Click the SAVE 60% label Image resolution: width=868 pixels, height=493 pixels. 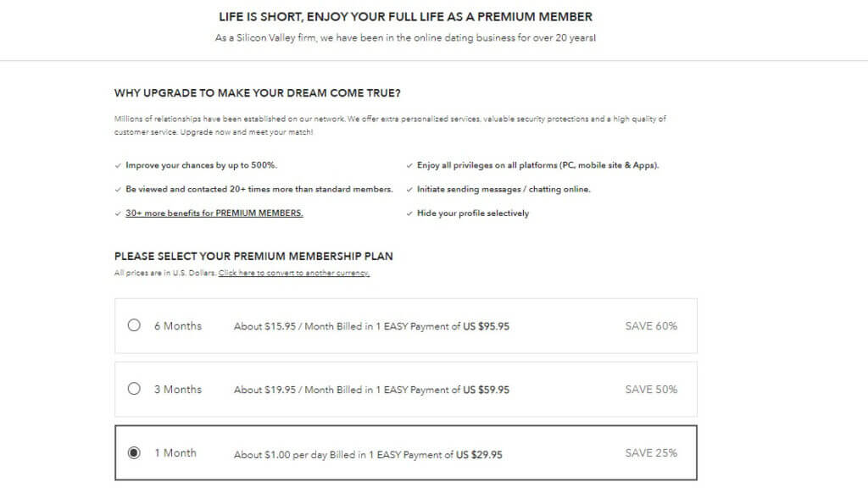click(x=651, y=326)
